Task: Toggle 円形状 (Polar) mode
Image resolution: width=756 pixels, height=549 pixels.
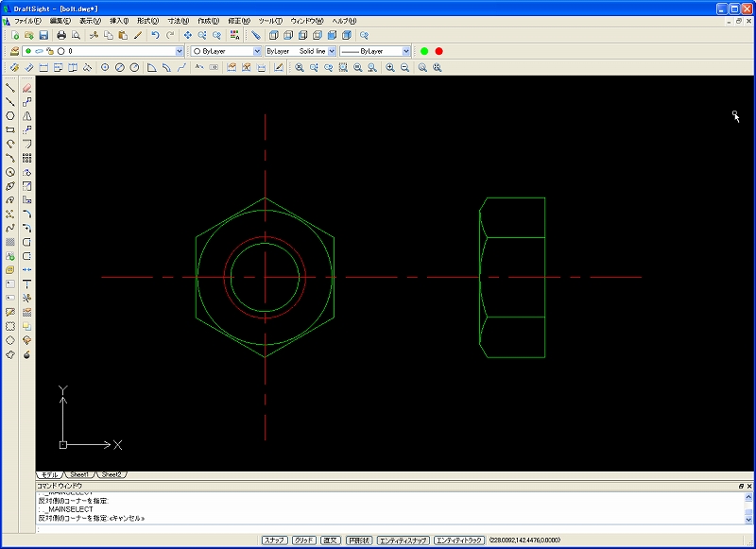Action: click(359, 540)
